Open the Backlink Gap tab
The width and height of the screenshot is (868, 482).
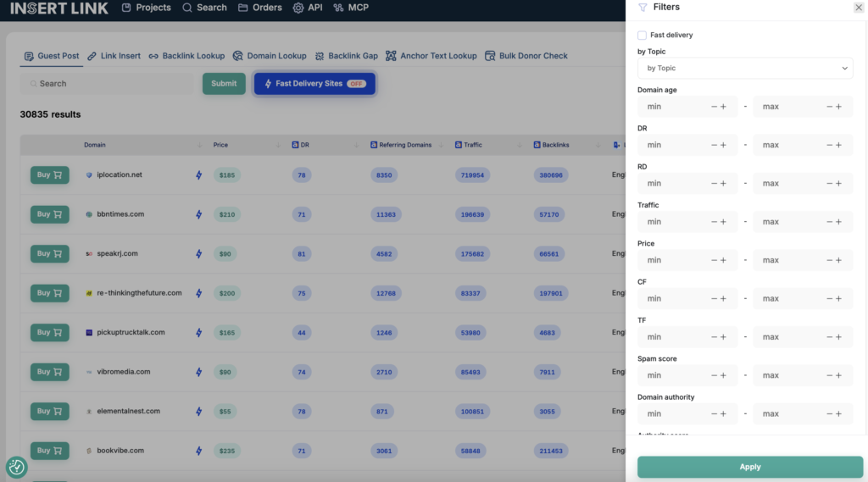(347, 56)
